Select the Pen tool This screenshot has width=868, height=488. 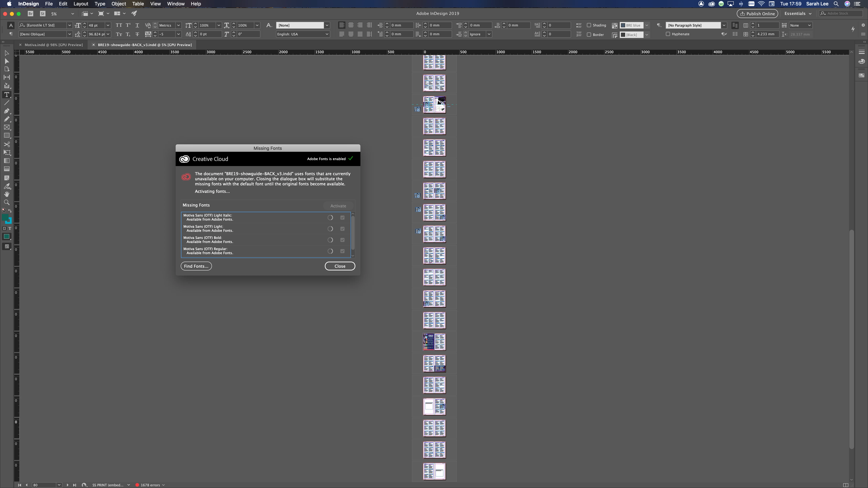click(7, 111)
